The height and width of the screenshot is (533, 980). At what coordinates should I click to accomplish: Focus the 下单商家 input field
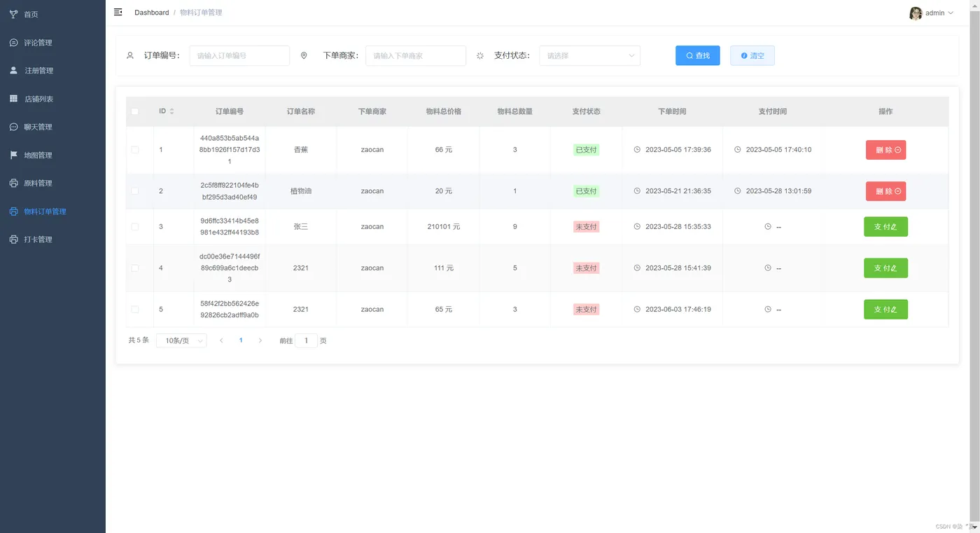point(416,55)
